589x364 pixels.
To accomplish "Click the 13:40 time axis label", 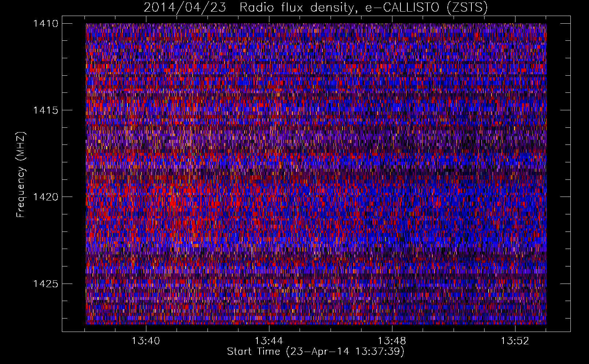I will coord(146,341).
